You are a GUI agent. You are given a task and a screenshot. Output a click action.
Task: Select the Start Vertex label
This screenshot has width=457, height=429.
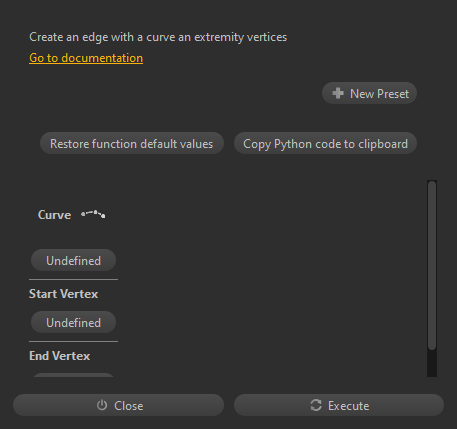63,294
